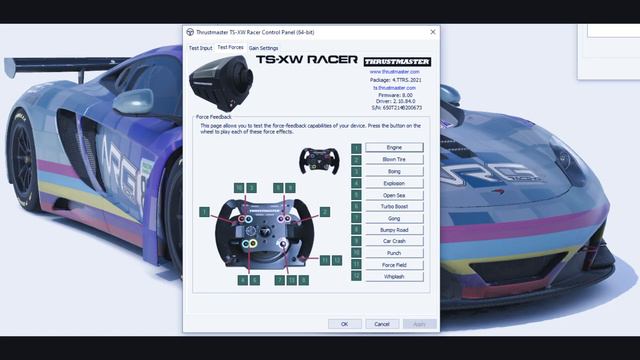Test the Bumpy Road effect
Viewport: 640px width, 360px height.
click(394, 230)
